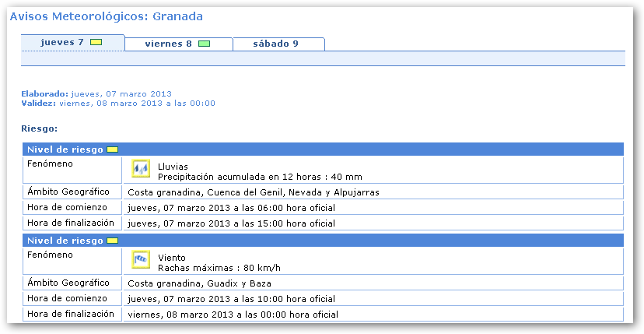Click the wind start time 10:00 cell
This screenshot has height=334, width=644.
click(x=231, y=299)
